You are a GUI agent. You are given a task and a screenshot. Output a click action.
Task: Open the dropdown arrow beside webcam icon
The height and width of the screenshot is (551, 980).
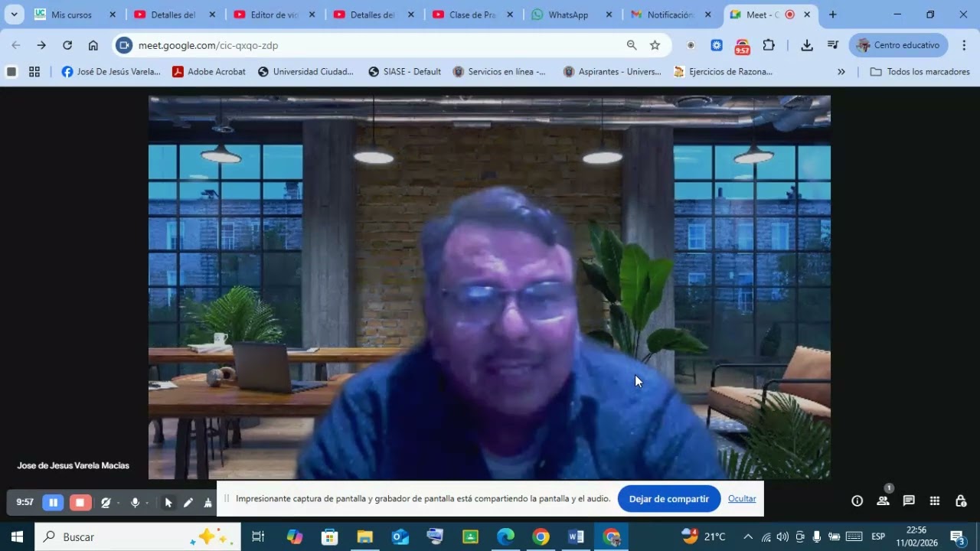point(118,503)
